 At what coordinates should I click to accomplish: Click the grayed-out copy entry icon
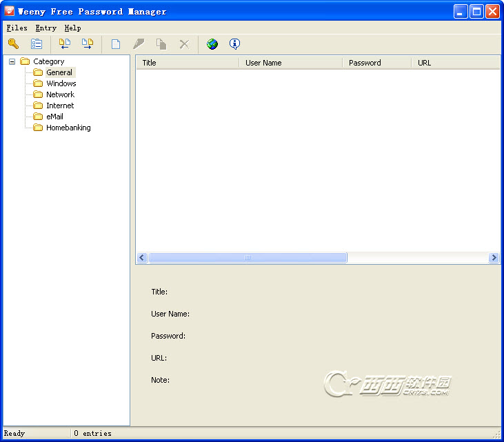161,44
